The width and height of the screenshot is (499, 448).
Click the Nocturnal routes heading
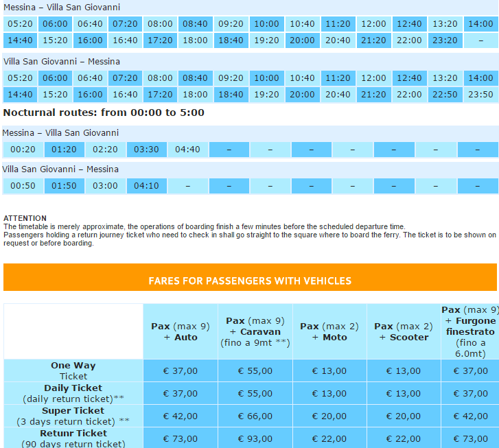click(104, 113)
